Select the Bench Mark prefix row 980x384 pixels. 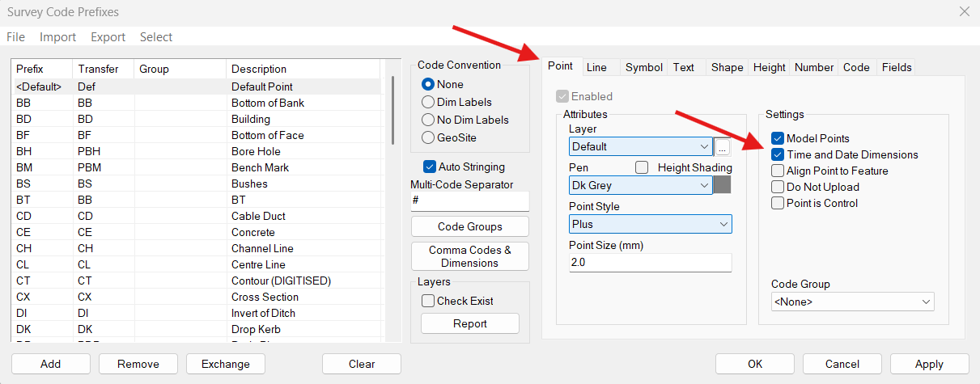tap(196, 167)
